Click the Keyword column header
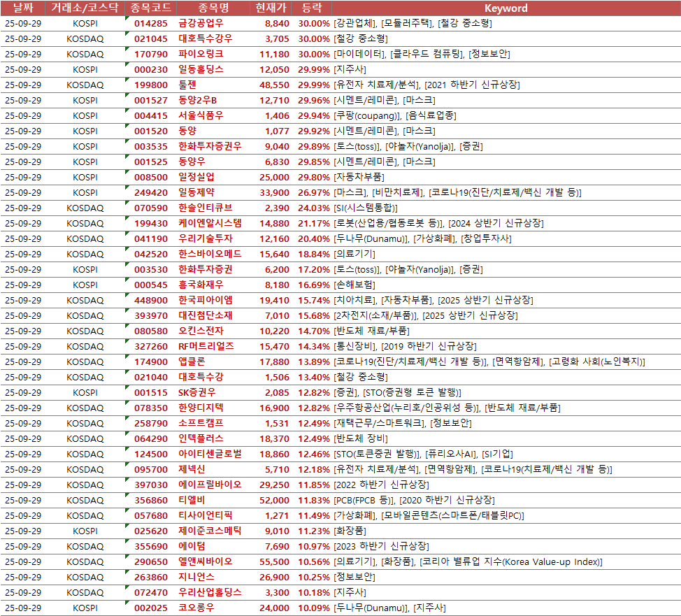 [x=506, y=8]
